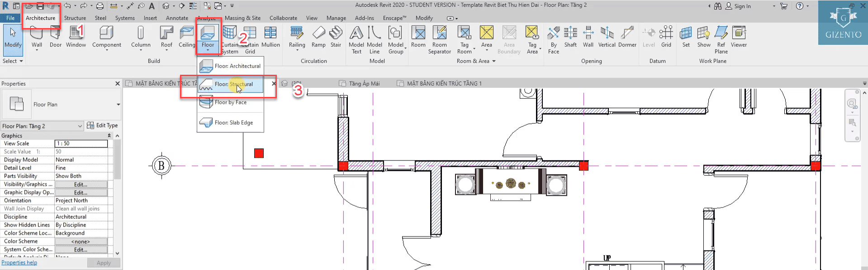
Task: Click the Mullion tool
Action: [x=270, y=37]
